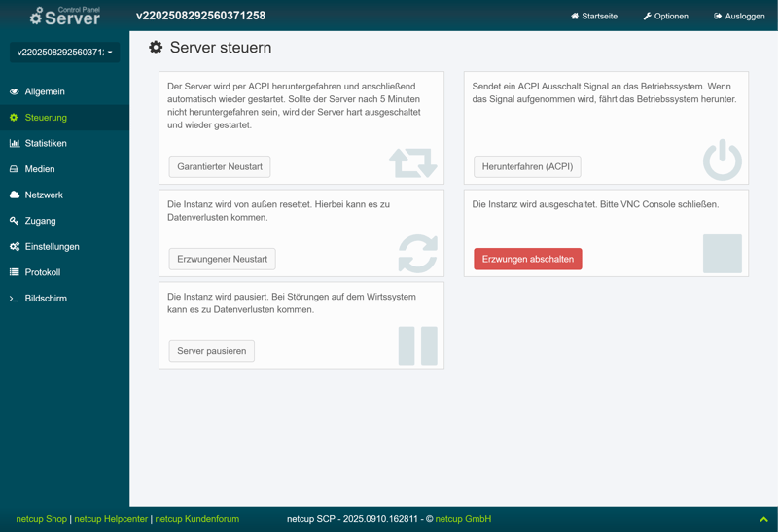The image size is (778, 532).
Task: Open the netcup Helpcenter footer link
Action: (x=111, y=519)
